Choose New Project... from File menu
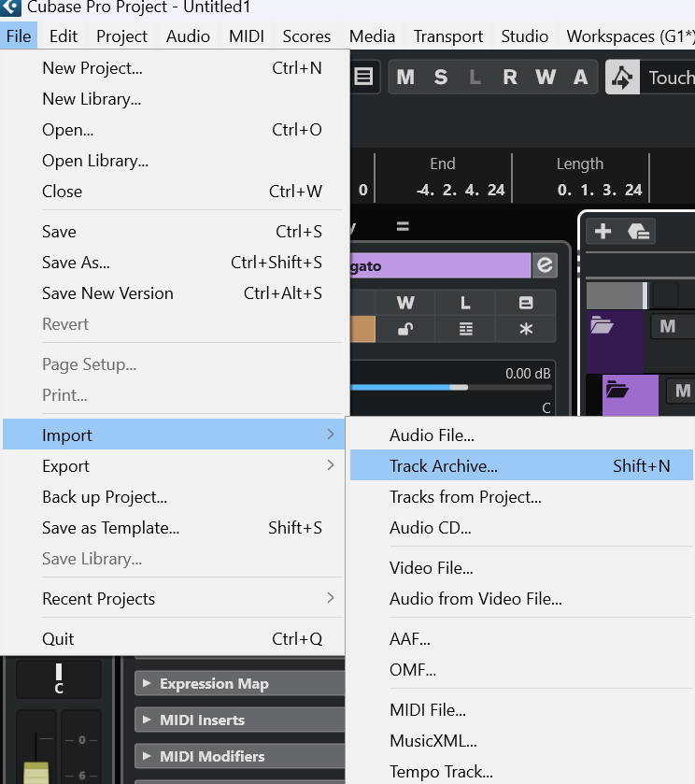The height and width of the screenshot is (784, 695). (174, 67)
